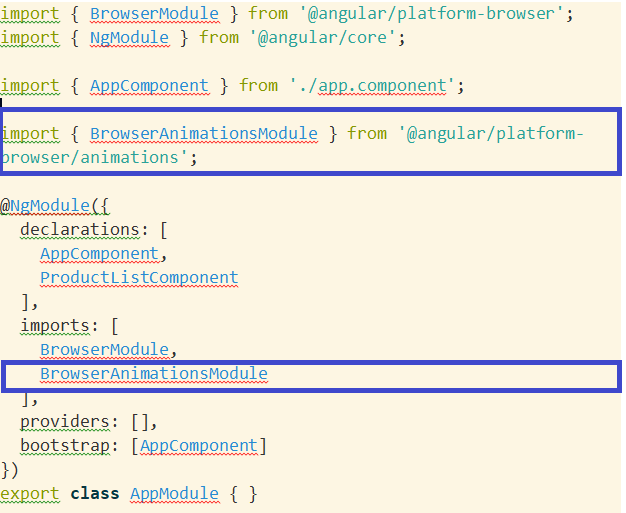Click the 'export' keyword

(30, 494)
